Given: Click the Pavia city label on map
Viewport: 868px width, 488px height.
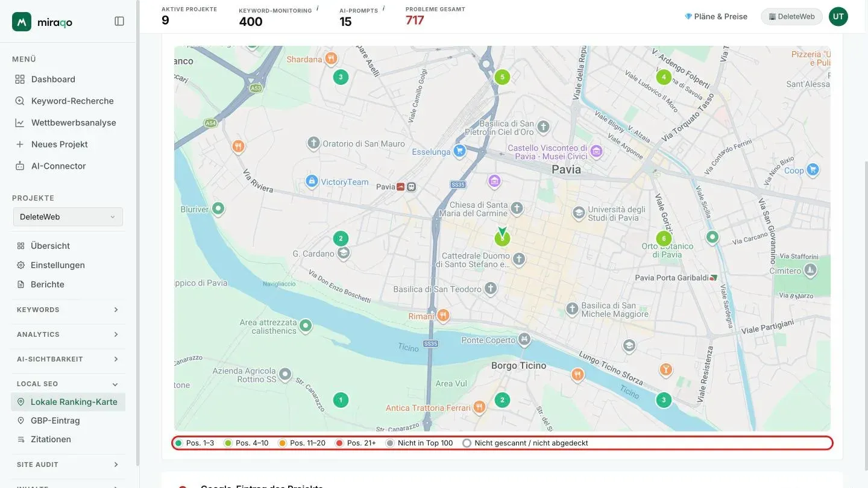Looking at the screenshot, I should point(567,169).
